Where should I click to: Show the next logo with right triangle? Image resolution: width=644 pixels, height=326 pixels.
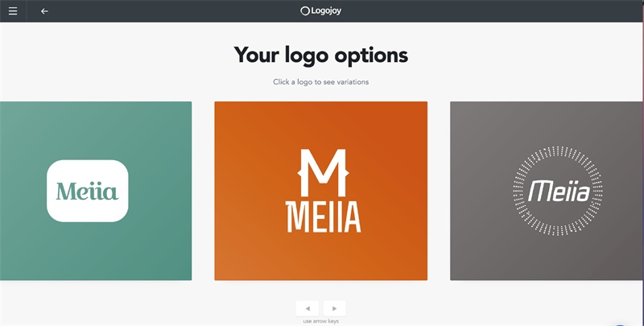click(x=334, y=308)
